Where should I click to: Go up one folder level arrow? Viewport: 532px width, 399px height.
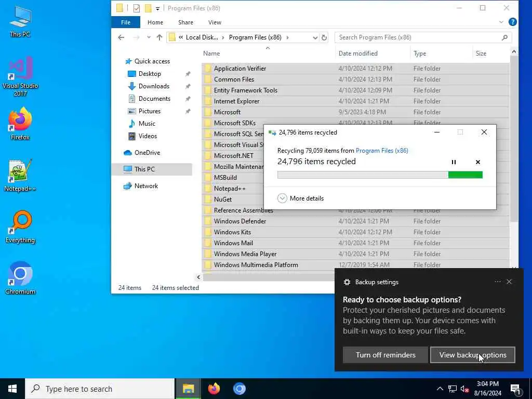click(x=159, y=37)
